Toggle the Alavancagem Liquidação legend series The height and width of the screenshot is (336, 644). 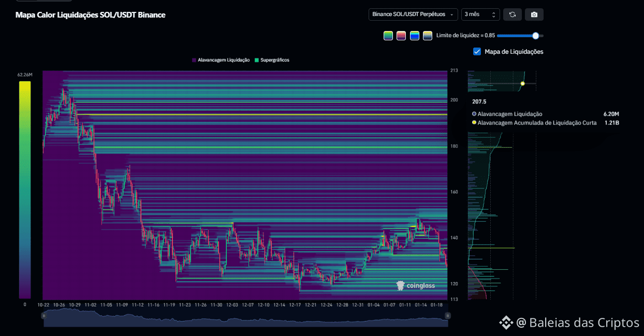[221, 60]
